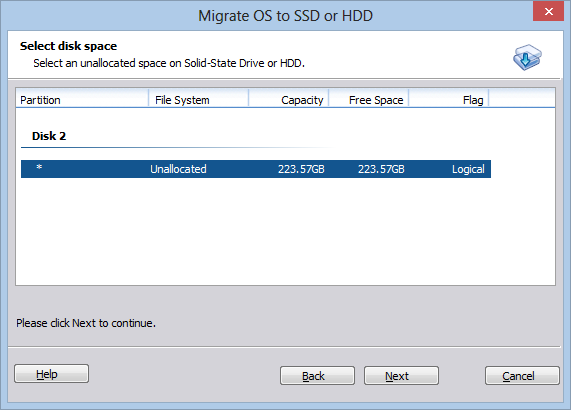Select the Unallocated 223.57GB row

[256, 169]
